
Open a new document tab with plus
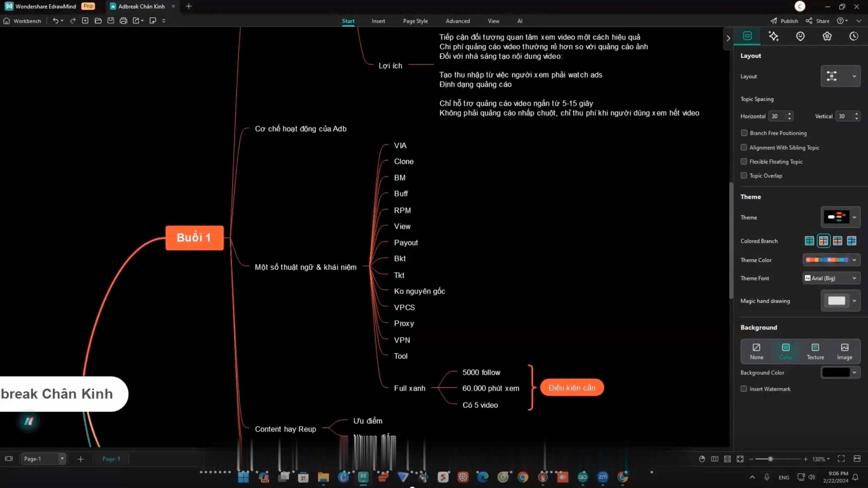click(189, 6)
